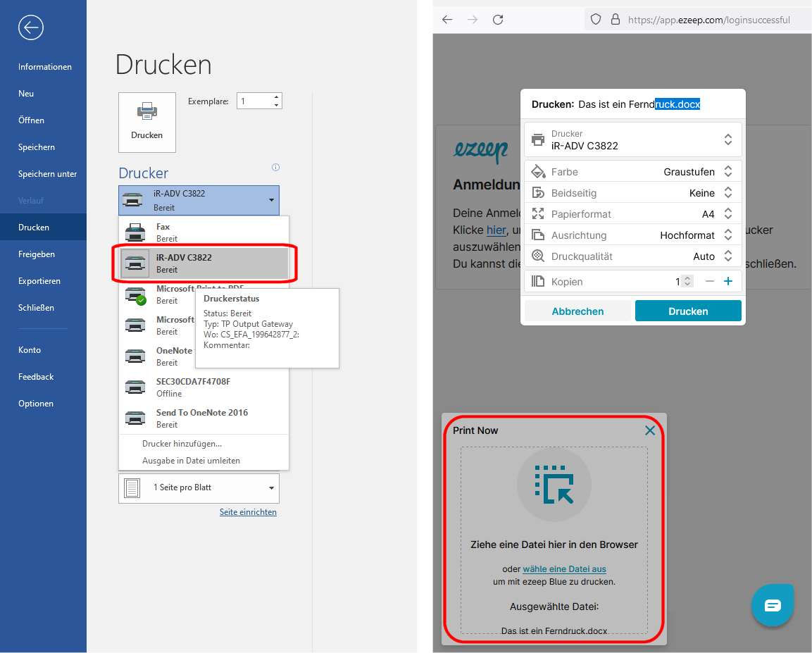Decrease Kopien with the minus icon
Viewport: 812px width, 653px height.
[709, 282]
